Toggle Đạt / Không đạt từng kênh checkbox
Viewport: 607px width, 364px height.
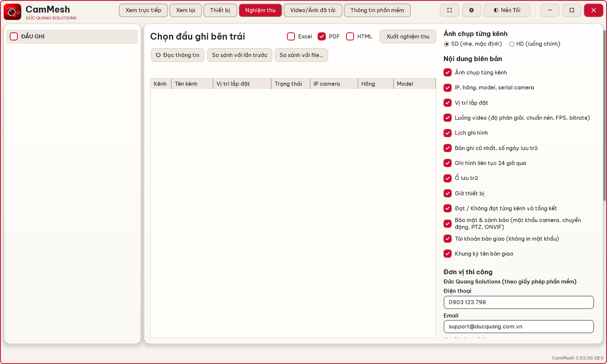click(448, 208)
